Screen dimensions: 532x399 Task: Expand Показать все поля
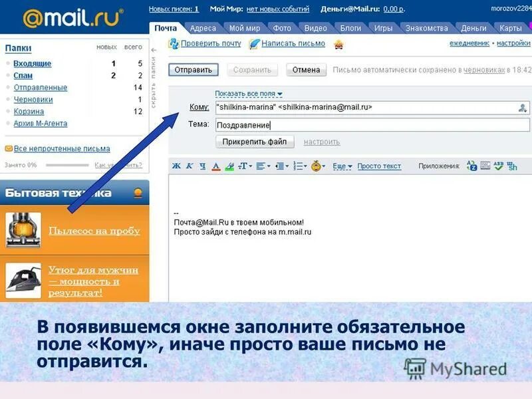pos(248,93)
